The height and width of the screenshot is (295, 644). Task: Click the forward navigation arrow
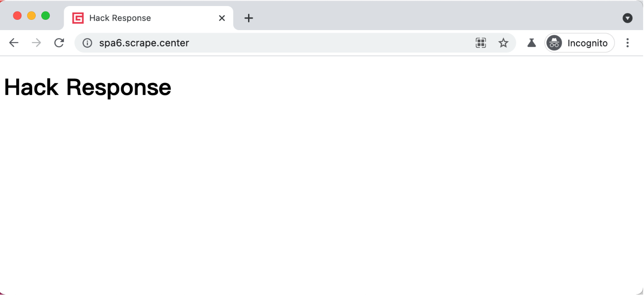(x=37, y=43)
